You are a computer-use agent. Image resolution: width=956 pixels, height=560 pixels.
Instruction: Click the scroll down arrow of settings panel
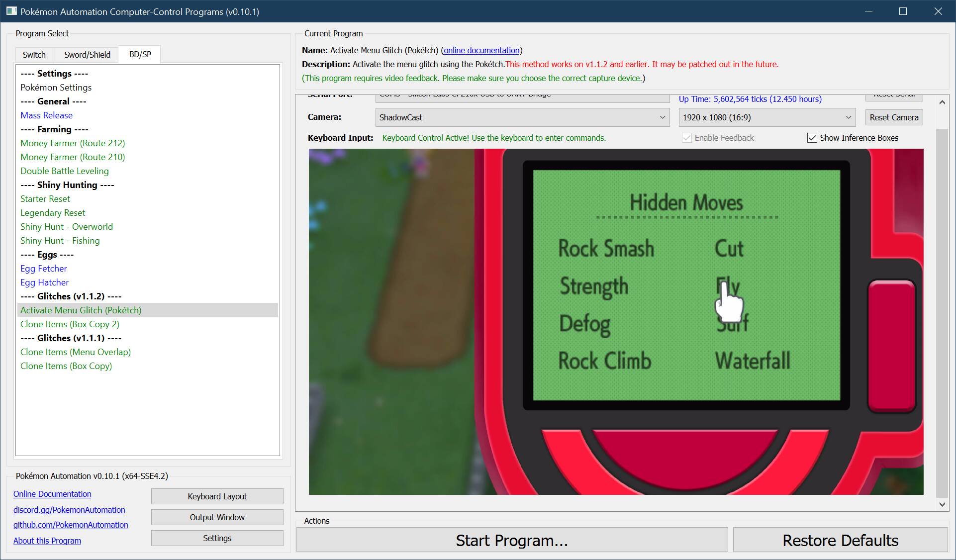[x=942, y=504]
